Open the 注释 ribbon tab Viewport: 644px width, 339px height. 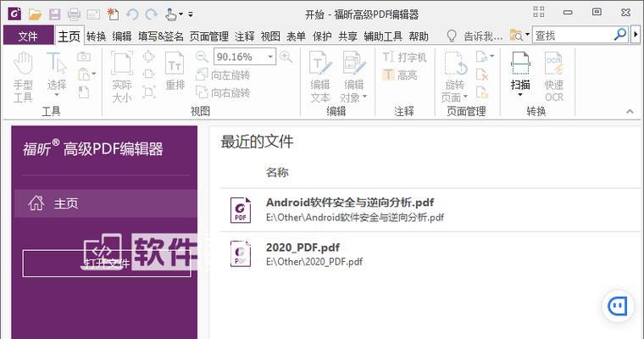coord(245,36)
